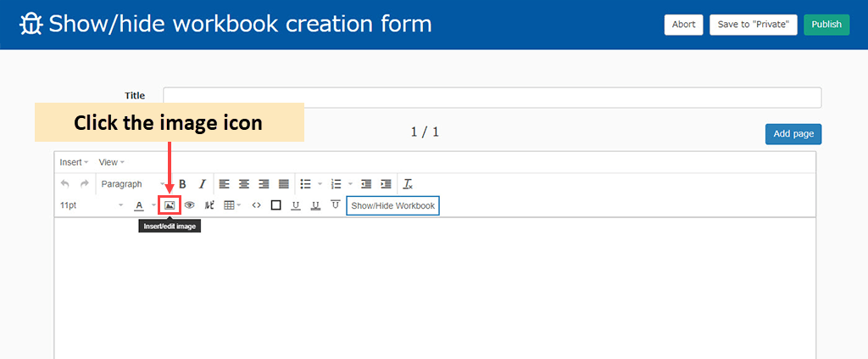Toggle the eye preview icon
Screen dimensions: 868x359
click(190, 205)
